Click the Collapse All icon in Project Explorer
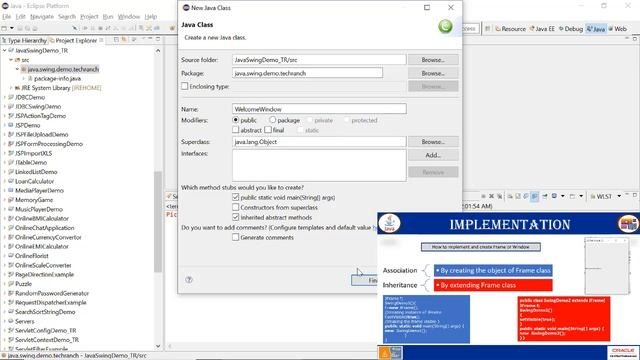640x360 pixels. [116, 40]
